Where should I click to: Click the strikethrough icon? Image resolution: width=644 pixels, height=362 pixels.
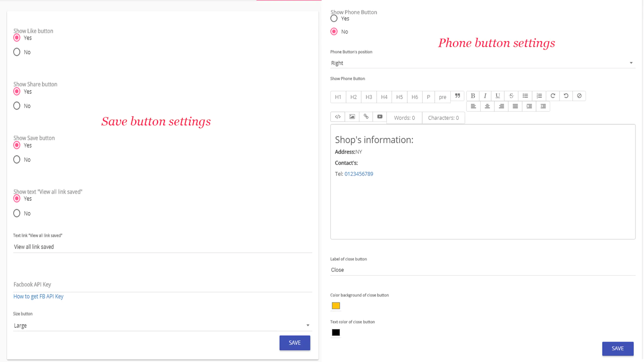coord(511,96)
